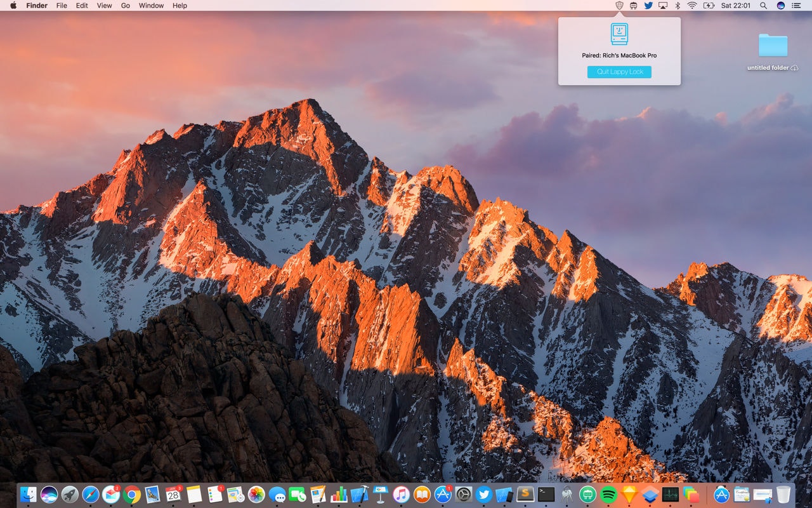Viewport: 812px width, 508px height.
Task: Open the Twitter menu bar icon
Action: pos(648,5)
